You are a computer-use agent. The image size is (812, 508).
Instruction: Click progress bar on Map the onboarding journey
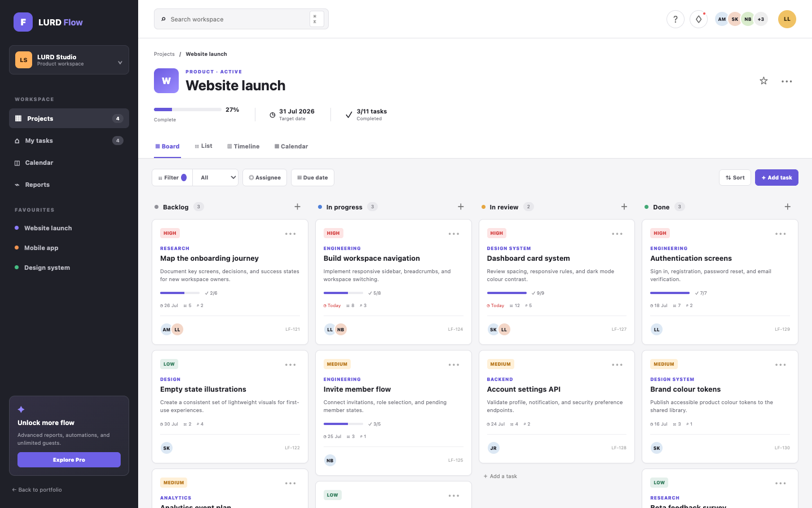(180, 293)
